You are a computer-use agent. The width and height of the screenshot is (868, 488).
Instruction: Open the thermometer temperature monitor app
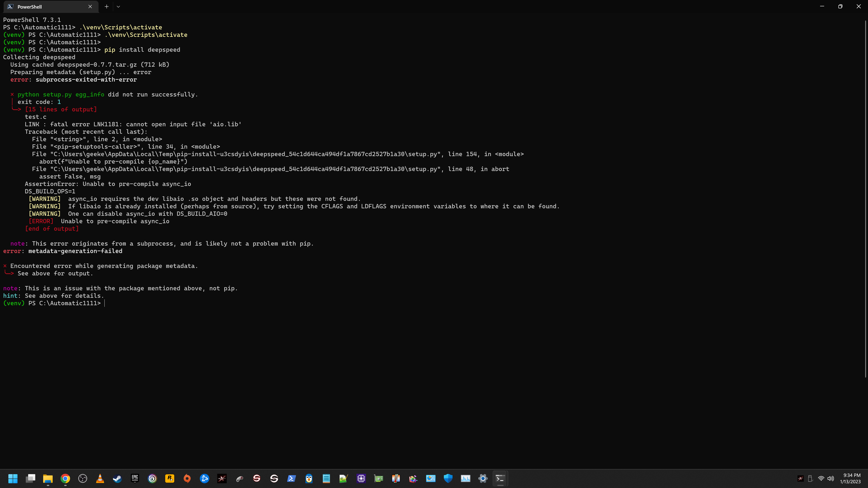[x=396, y=479]
